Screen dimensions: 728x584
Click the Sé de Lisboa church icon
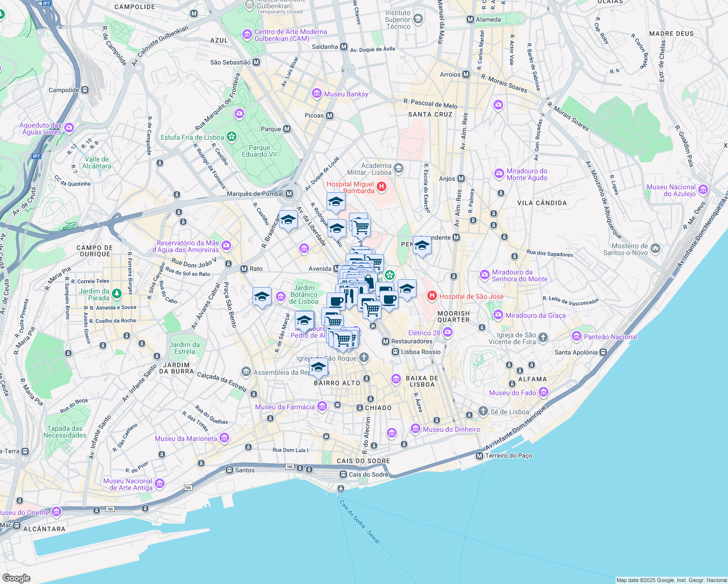[483, 412]
